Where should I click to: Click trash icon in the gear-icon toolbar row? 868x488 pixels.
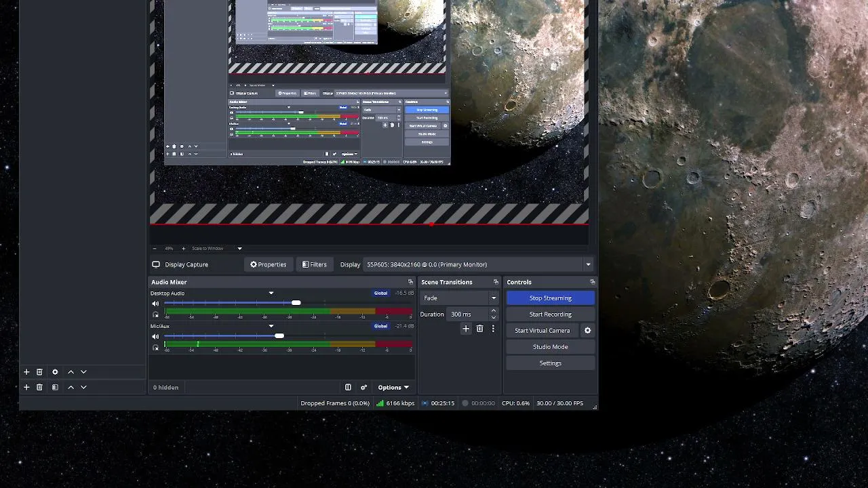coord(39,372)
